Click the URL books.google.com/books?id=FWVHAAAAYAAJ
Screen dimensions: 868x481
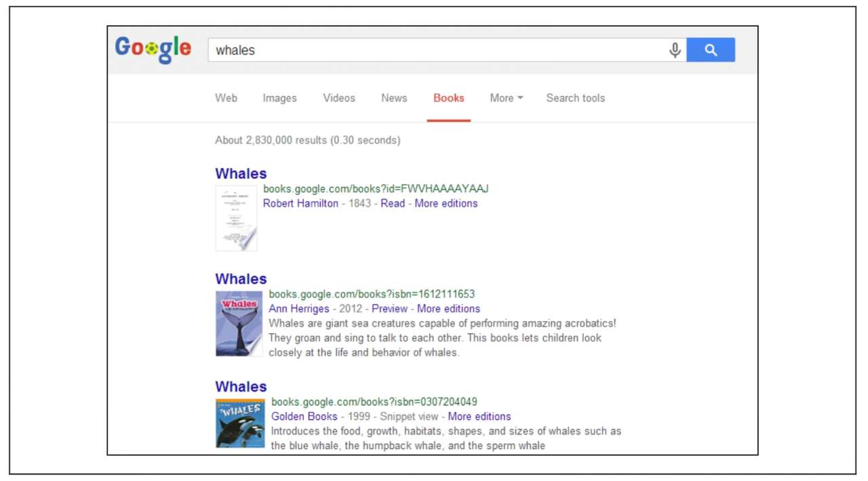tap(376, 188)
